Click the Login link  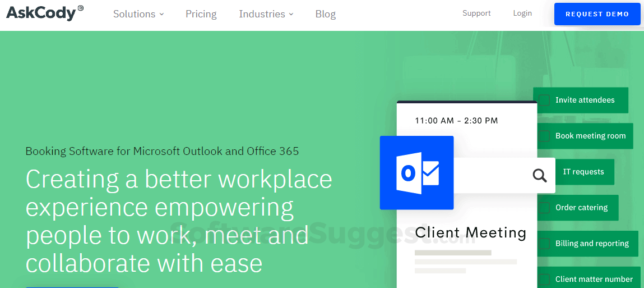point(522,13)
